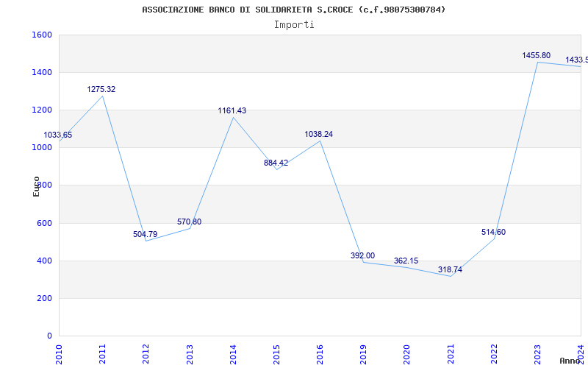Click the 2020 x-axis year label
The height and width of the screenshot is (368, 588).
coord(407,354)
